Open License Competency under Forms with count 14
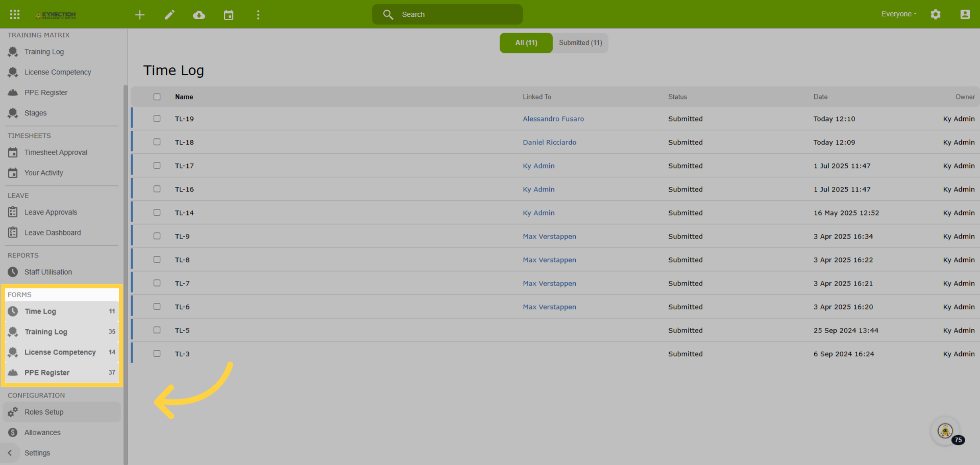This screenshot has width=980, height=465. 62,352
